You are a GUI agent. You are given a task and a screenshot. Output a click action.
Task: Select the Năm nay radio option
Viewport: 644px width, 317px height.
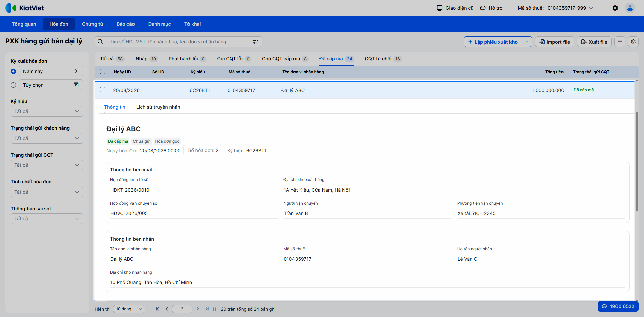coord(13,71)
